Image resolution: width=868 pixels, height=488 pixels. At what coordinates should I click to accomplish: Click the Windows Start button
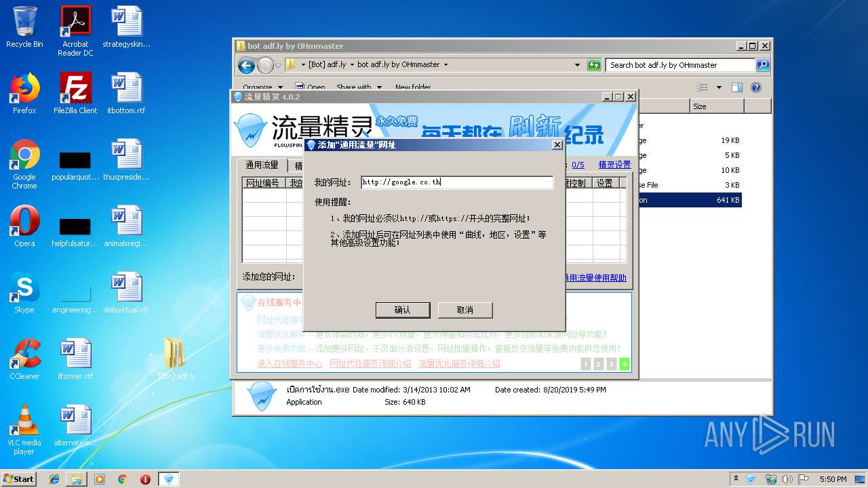tap(19, 479)
